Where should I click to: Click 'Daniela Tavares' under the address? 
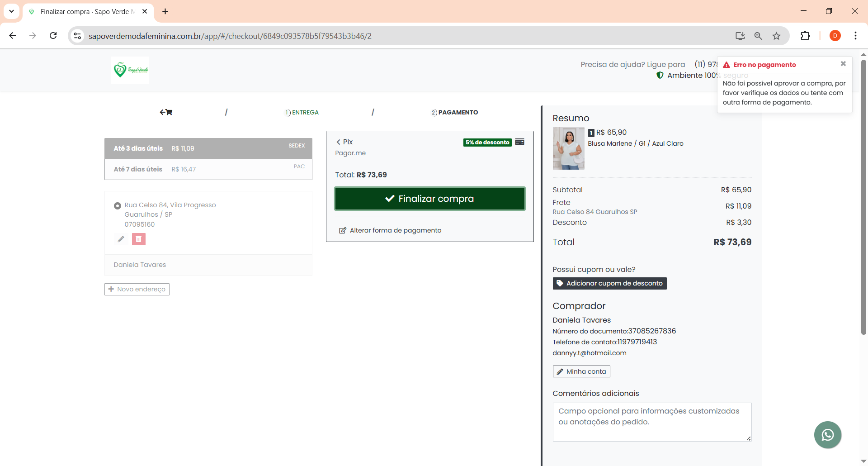tap(140, 265)
